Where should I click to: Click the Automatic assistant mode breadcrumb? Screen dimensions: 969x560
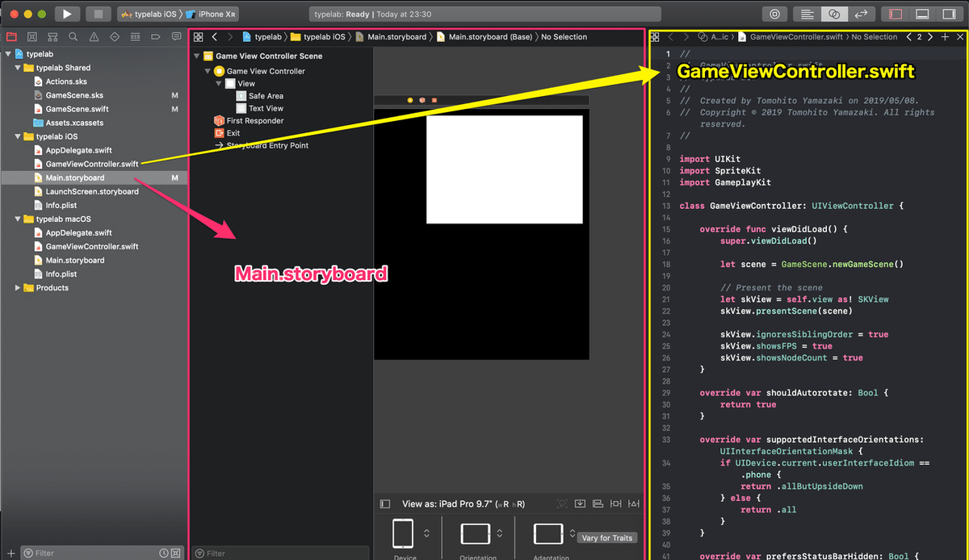(714, 37)
